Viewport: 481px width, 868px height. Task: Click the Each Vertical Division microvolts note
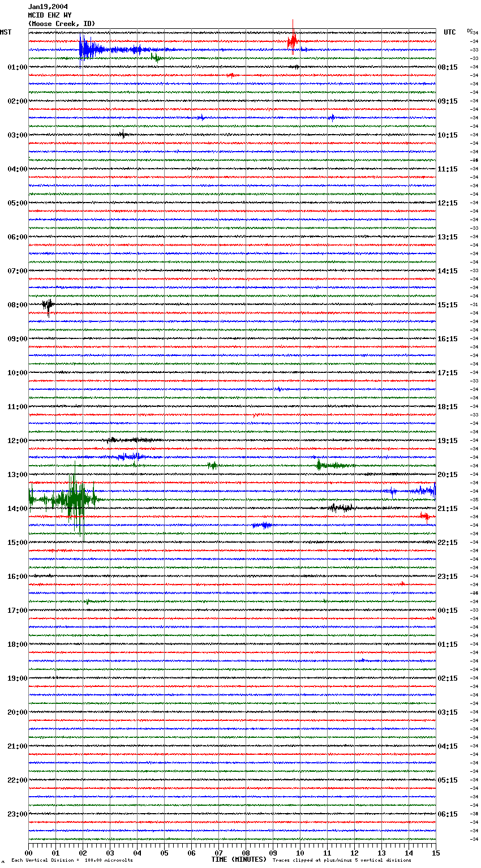pyautogui.click(x=72, y=860)
